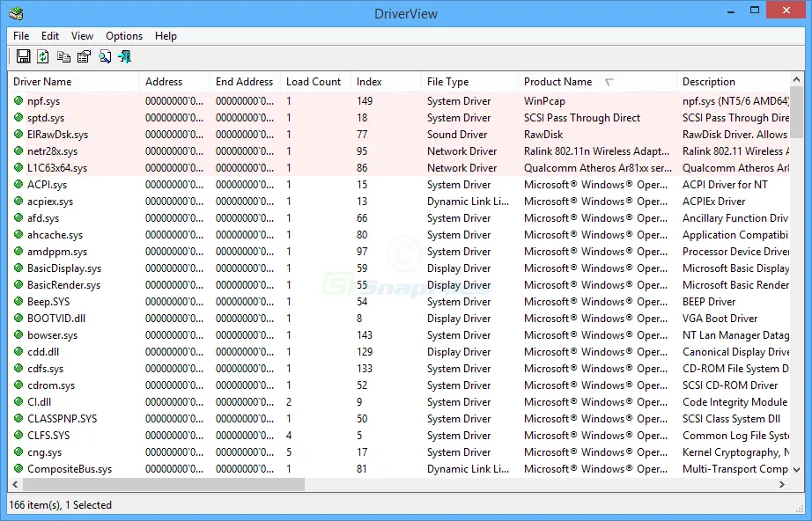This screenshot has height=521, width=812.
Task: Click the green icon beside cdd.dll
Action: pyautogui.click(x=18, y=351)
